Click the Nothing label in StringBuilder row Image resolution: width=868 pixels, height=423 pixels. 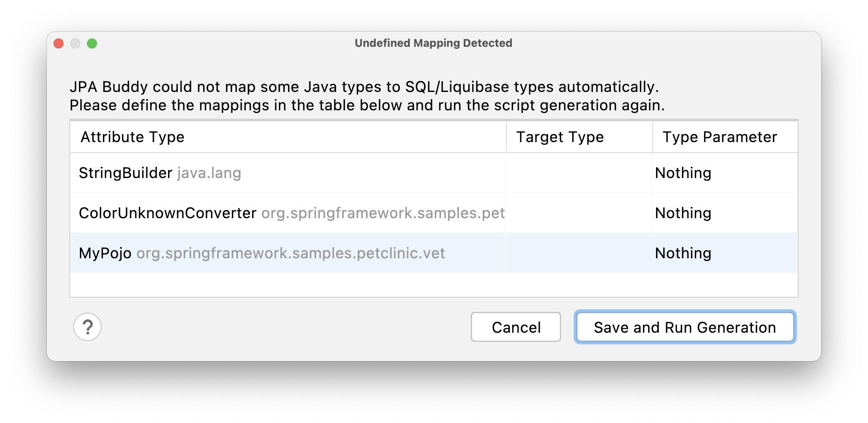[x=683, y=173]
